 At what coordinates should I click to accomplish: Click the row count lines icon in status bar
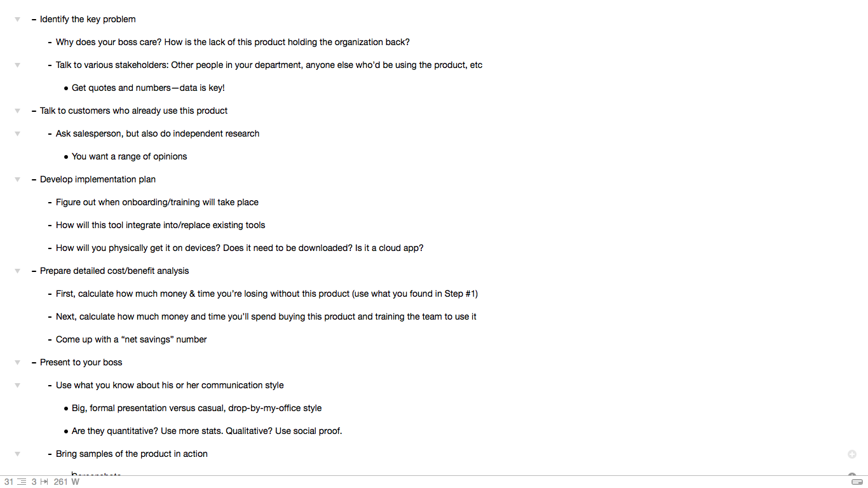[22, 482]
